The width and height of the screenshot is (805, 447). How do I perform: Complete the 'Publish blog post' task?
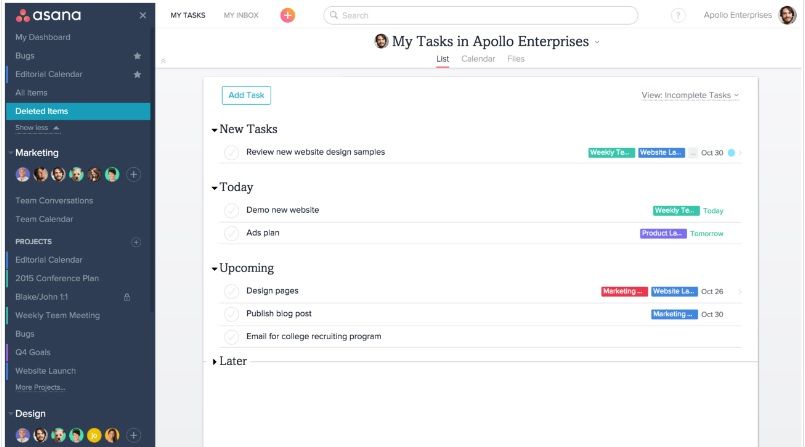(x=232, y=314)
